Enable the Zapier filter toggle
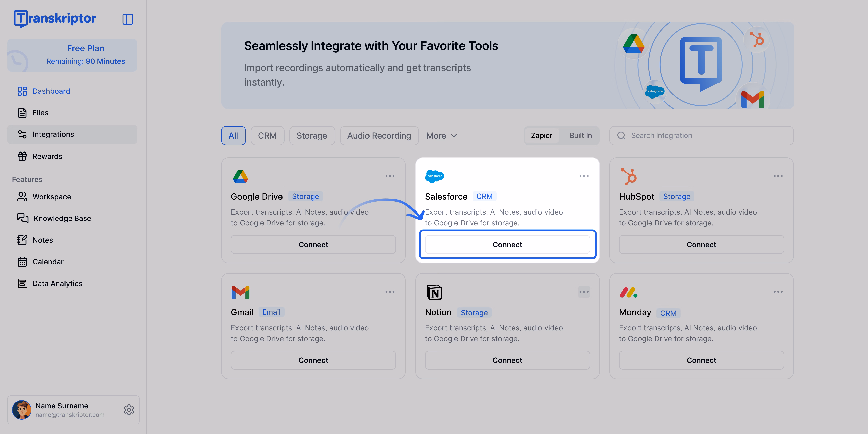This screenshot has height=434, width=868. tap(541, 135)
